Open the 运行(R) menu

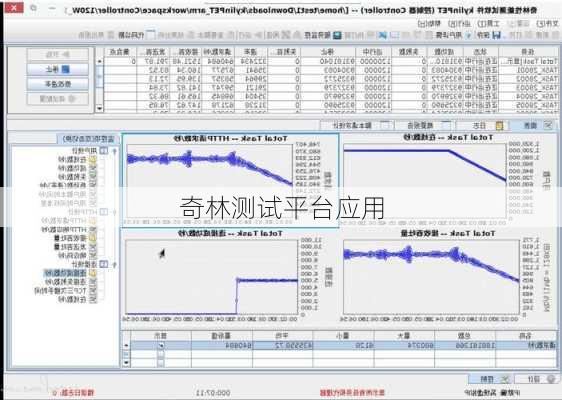(459, 24)
